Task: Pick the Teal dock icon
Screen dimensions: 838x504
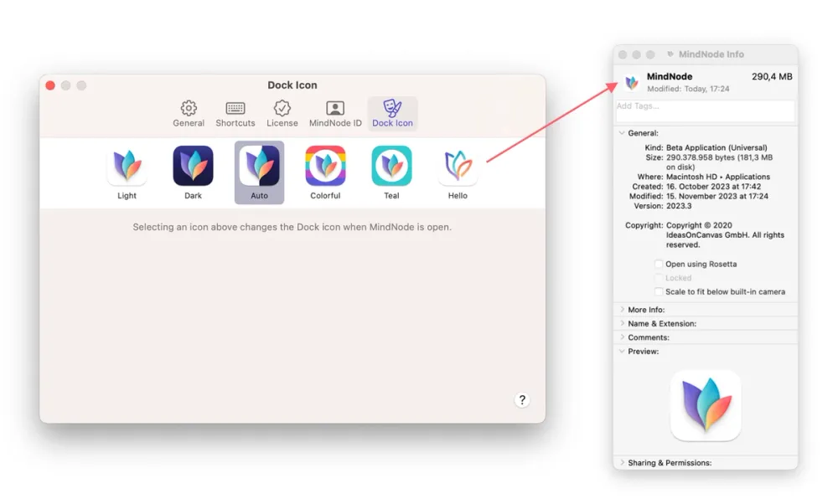Action: tap(391, 172)
